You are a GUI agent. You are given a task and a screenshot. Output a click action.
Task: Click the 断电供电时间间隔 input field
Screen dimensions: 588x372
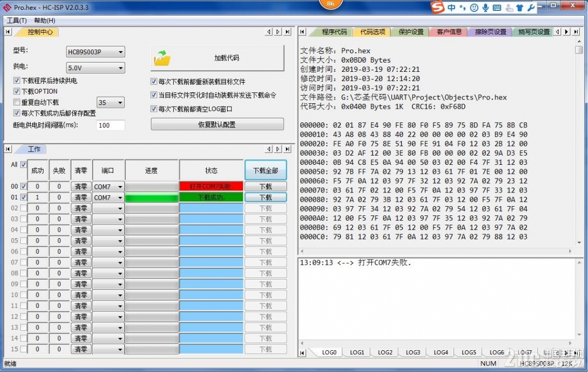(x=111, y=125)
